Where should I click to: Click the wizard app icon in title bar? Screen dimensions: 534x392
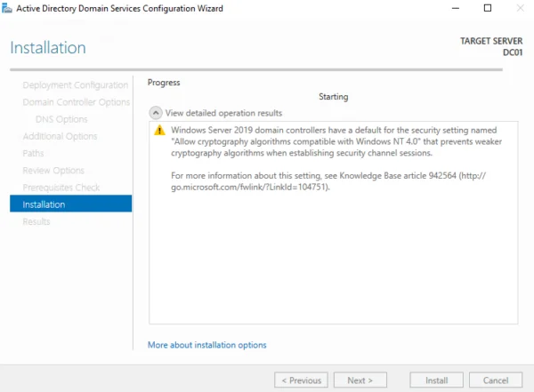point(7,8)
